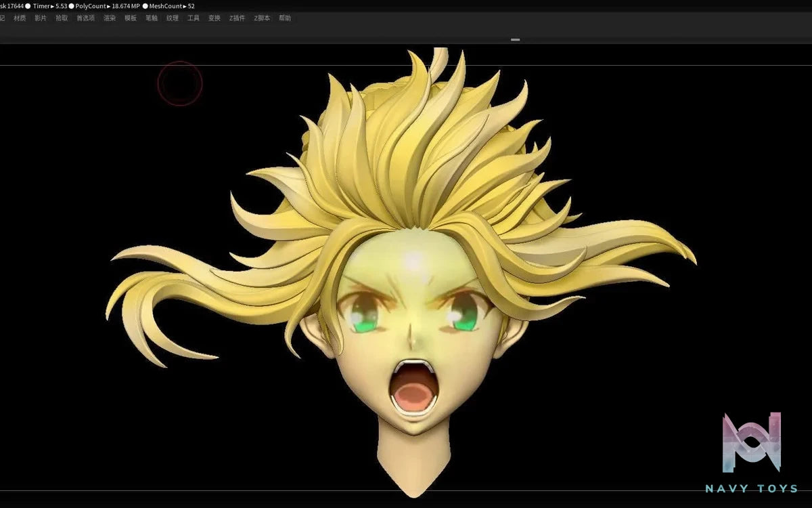Open the 变换 menu
This screenshot has width=812, height=508.
(215, 18)
